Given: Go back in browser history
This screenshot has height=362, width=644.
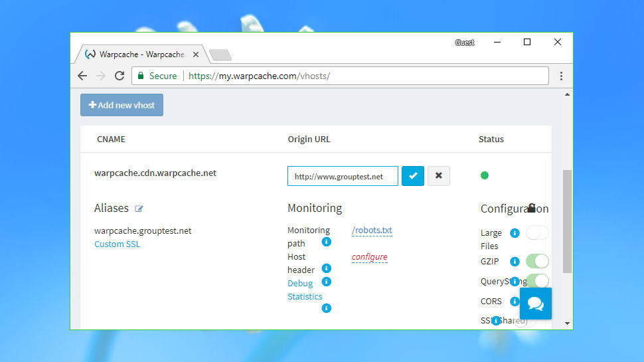Looking at the screenshot, I should [82, 76].
